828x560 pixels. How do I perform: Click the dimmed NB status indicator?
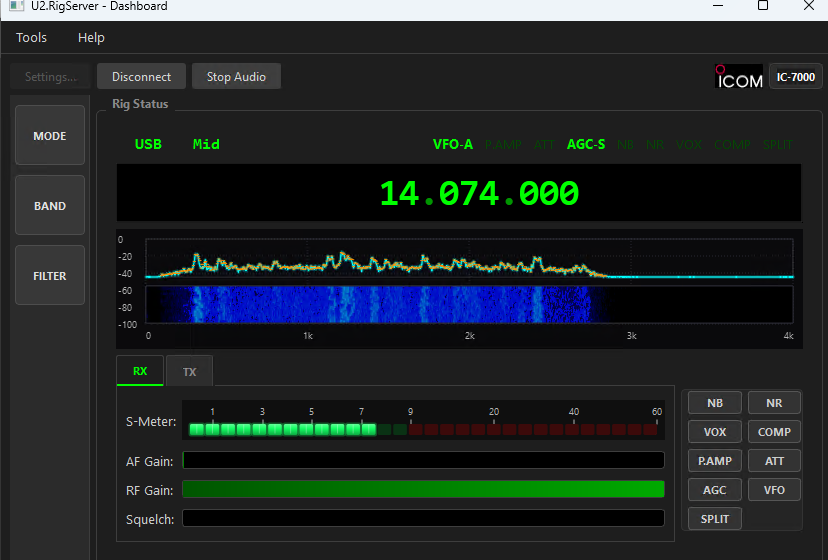(x=625, y=144)
